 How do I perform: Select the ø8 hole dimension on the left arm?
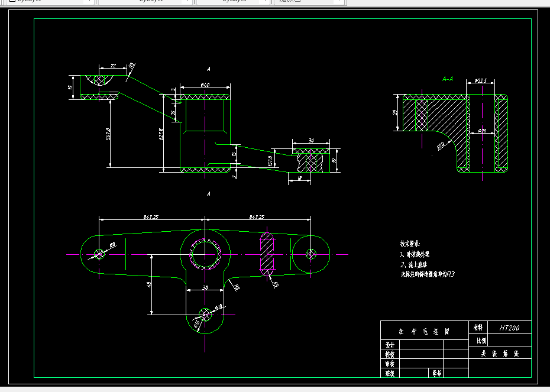(113, 245)
